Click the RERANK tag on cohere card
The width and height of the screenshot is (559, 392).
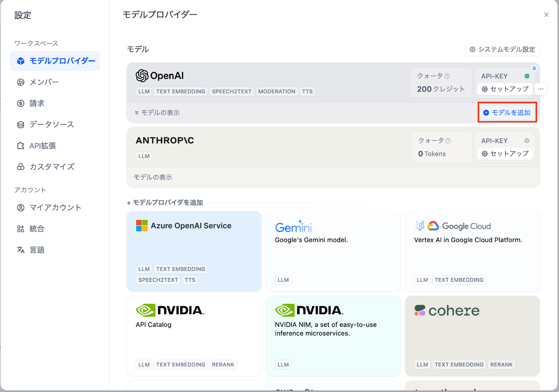pos(502,364)
